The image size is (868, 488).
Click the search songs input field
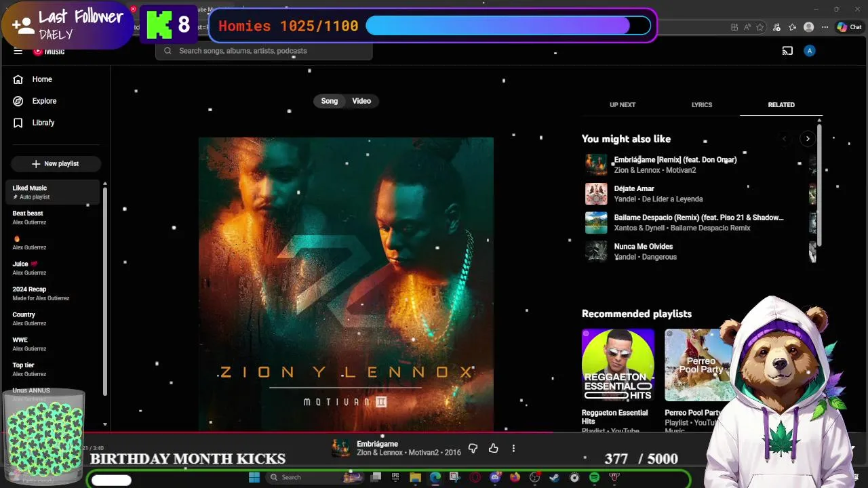(264, 51)
